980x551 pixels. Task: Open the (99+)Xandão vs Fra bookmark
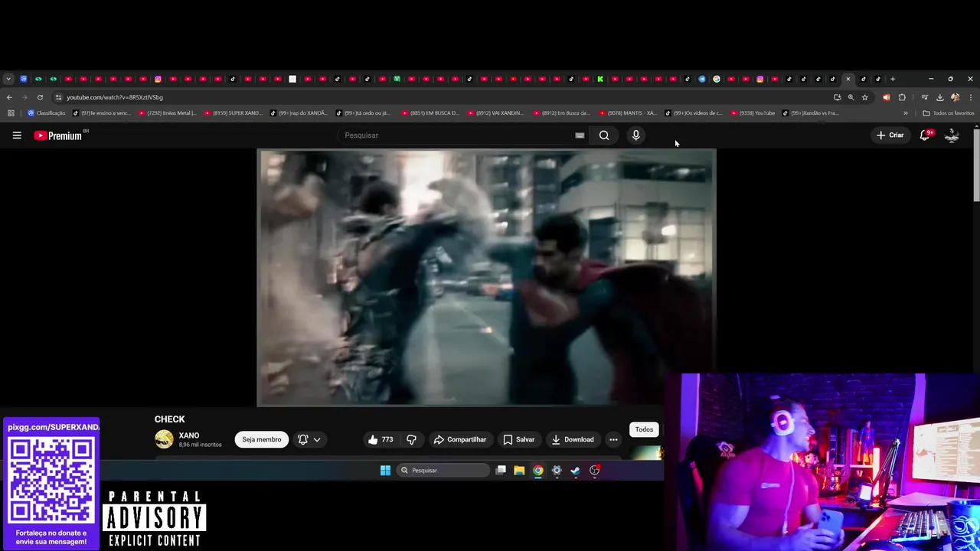811,113
